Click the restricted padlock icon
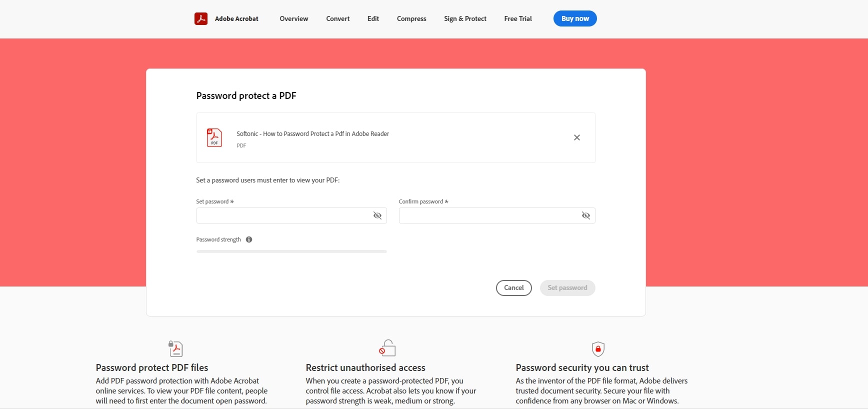 387,348
